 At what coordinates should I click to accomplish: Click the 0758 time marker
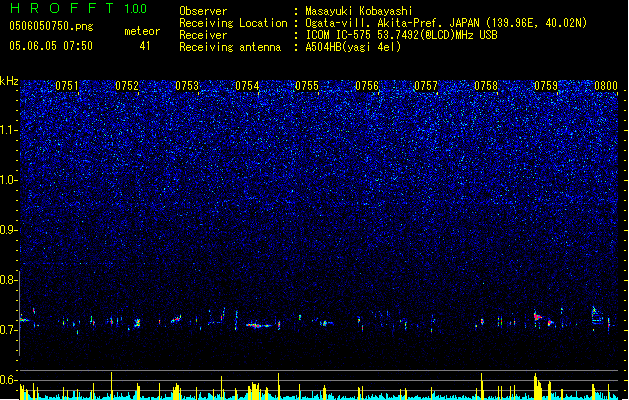click(486, 86)
